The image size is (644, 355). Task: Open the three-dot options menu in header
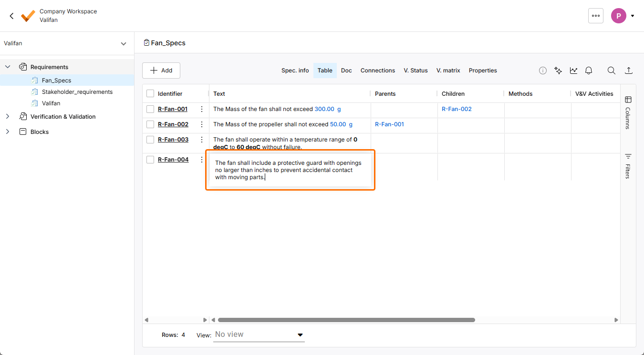click(596, 16)
